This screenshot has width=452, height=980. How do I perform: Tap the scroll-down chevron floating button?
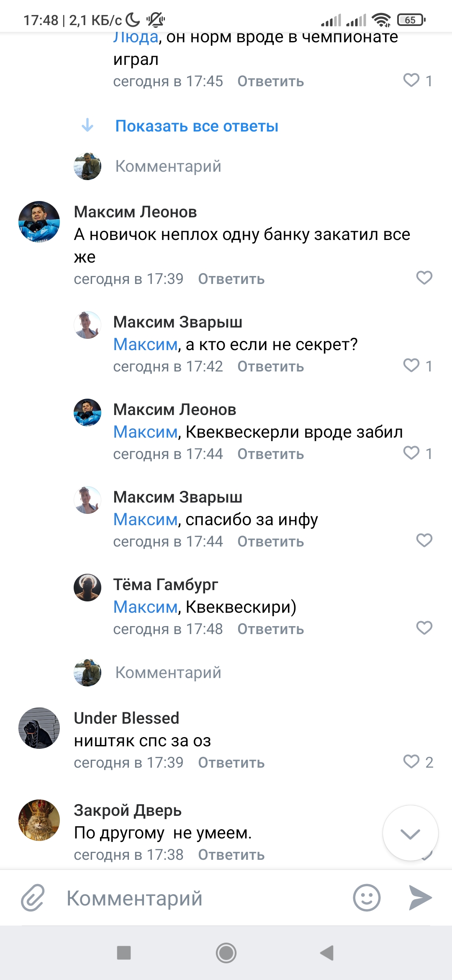tap(410, 833)
